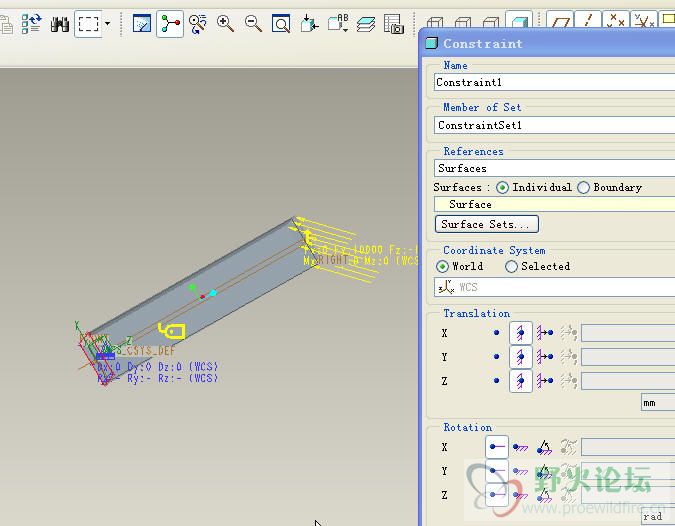Click the Constraint dialog title bar
Image resolution: width=675 pixels, height=526 pixels.
coord(548,43)
